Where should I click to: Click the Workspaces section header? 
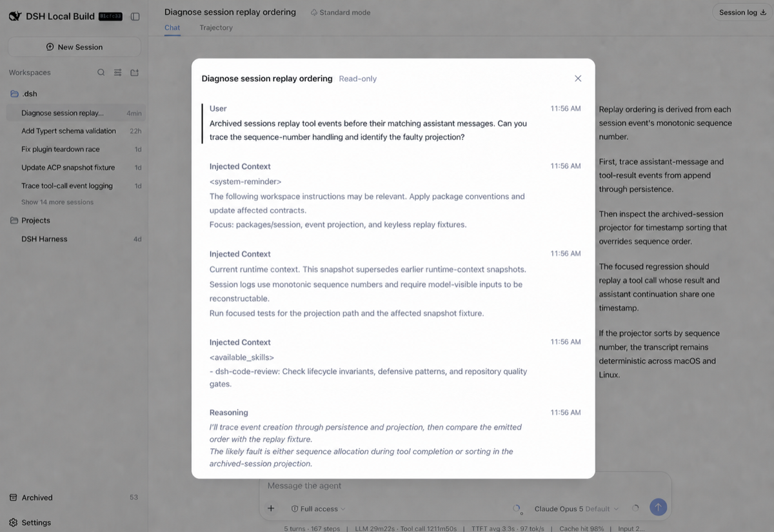pos(30,72)
